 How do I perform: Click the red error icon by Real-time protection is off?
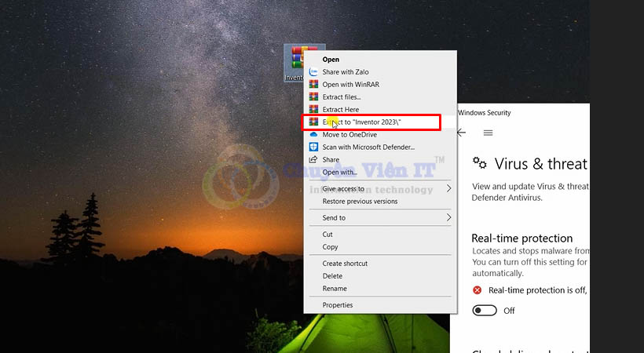coord(477,290)
